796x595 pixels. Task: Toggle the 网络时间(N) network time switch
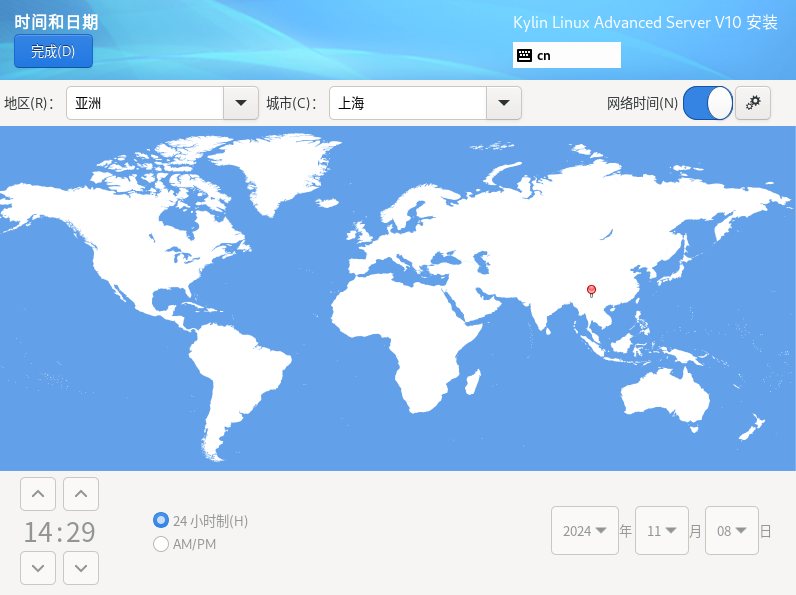point(708,103)
